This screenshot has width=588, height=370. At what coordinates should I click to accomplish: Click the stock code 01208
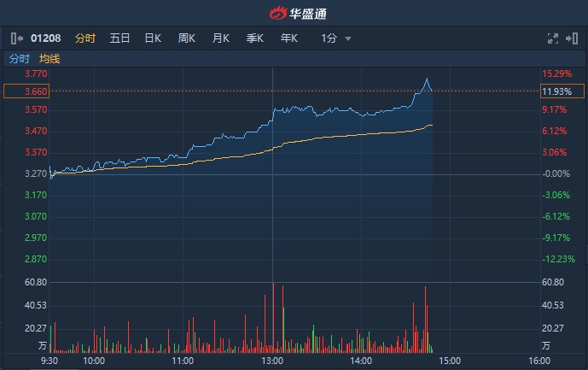pos(46,38)
